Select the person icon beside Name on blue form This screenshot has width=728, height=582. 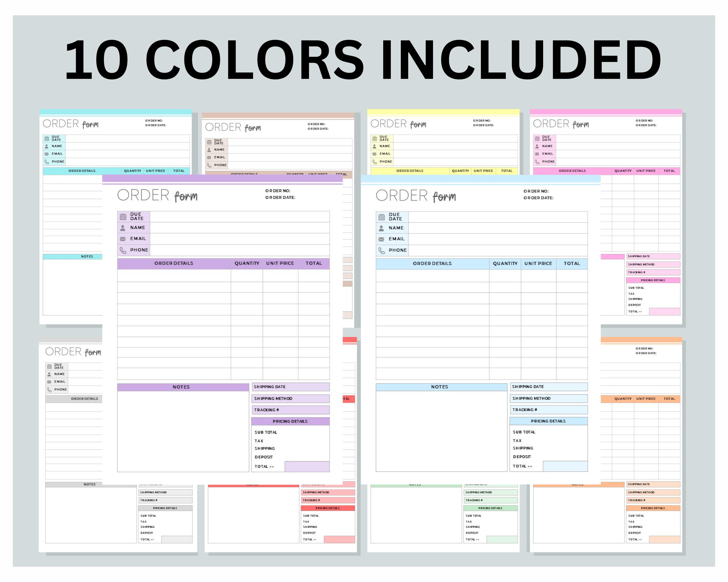381,228
